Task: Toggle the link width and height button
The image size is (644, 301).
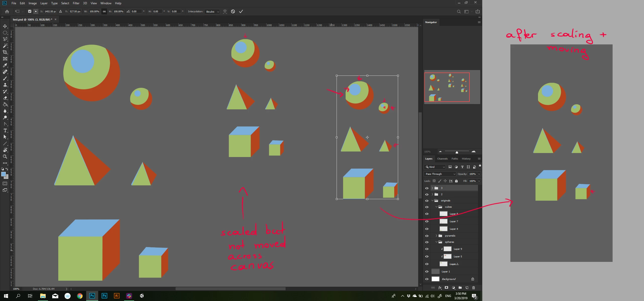Action: pos(104,12)
